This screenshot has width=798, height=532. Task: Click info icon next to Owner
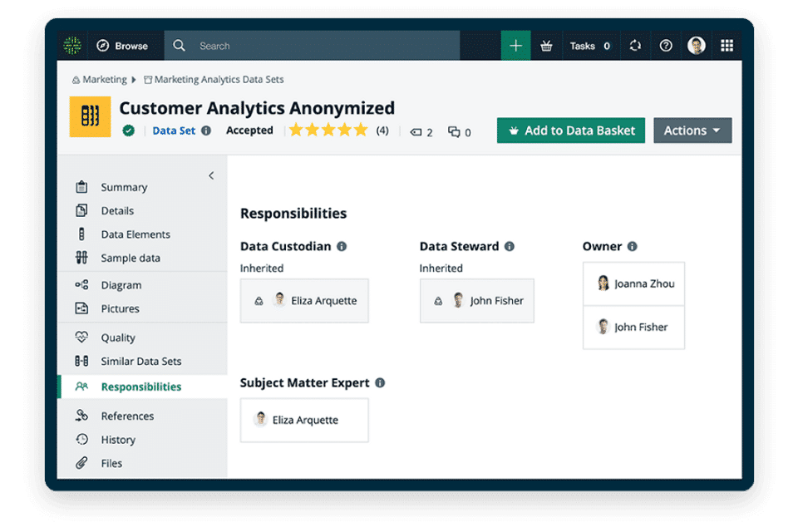coord(632,246)
